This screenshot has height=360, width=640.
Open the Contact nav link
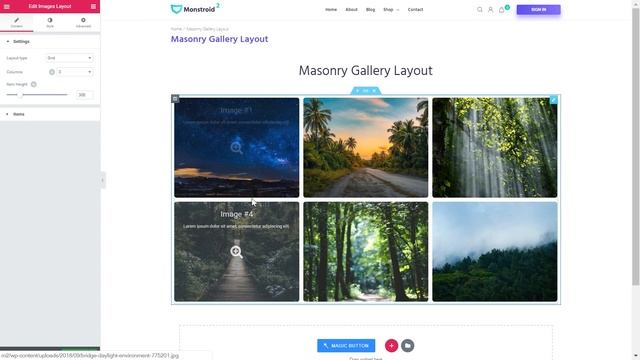[416, 9]
